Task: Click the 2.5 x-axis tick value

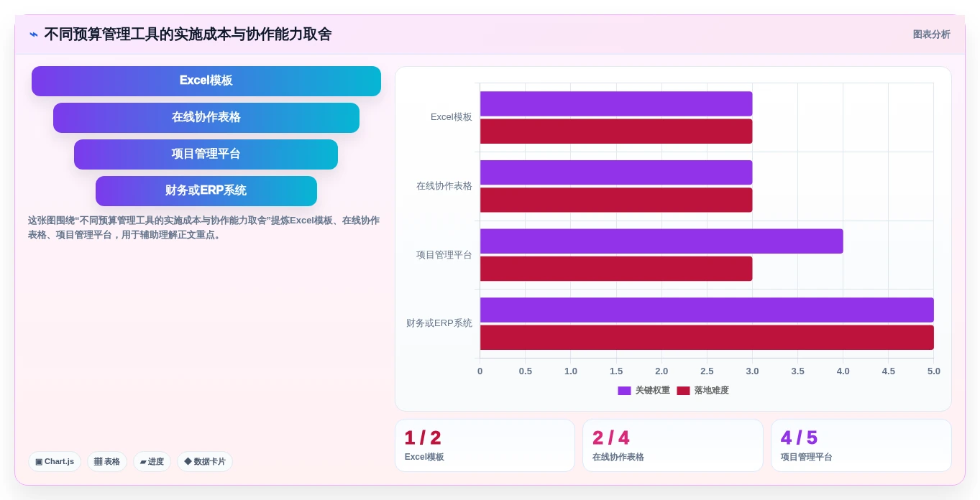Action: point(707,371)
